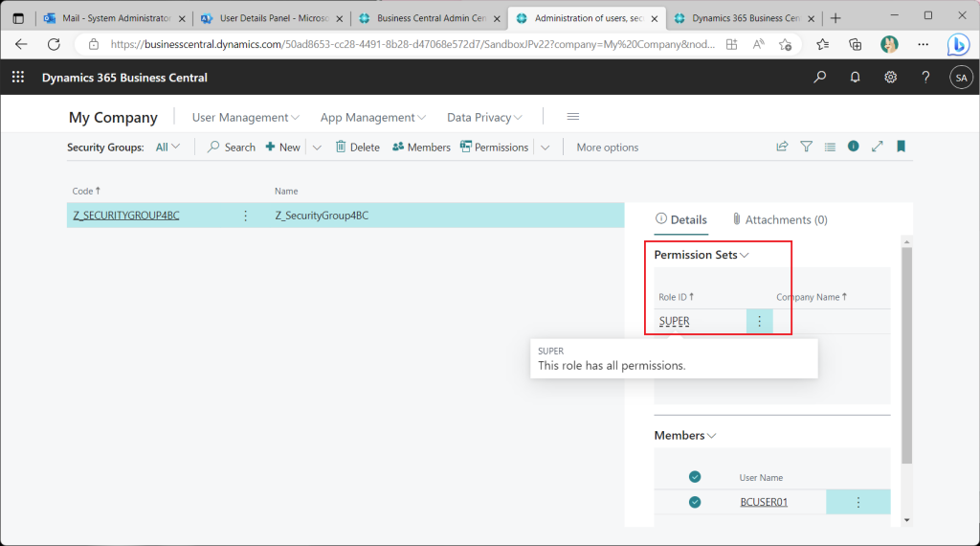The width and height of the screenshot is (980, 546).
Task: Open the Members action
Action: pos(421,147)
